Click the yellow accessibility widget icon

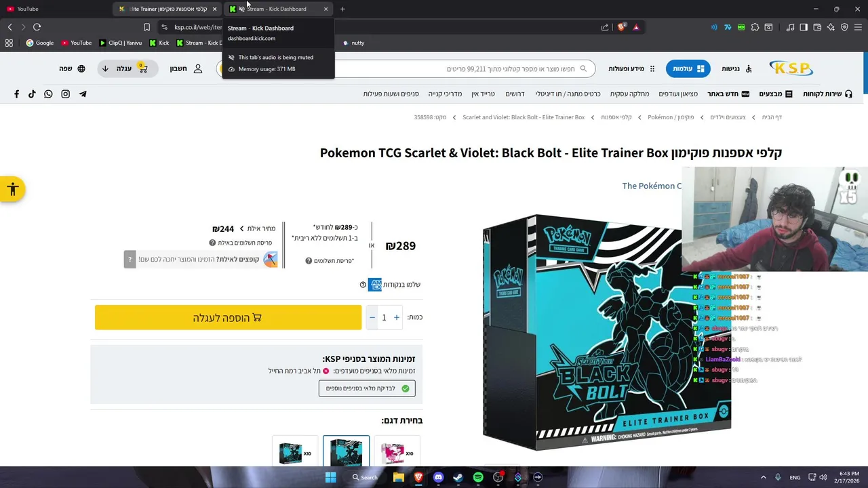12,189
